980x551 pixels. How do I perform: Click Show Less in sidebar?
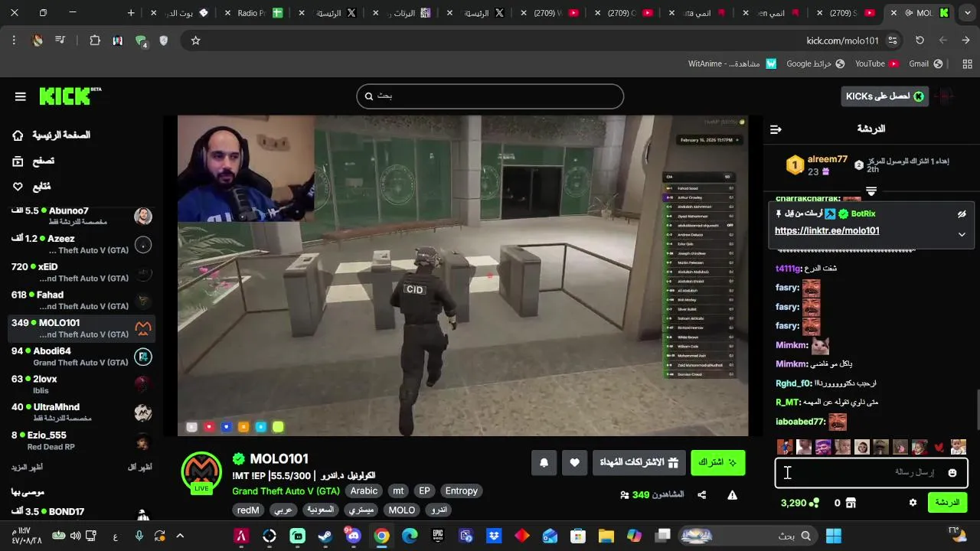click(x=139, y=467)
